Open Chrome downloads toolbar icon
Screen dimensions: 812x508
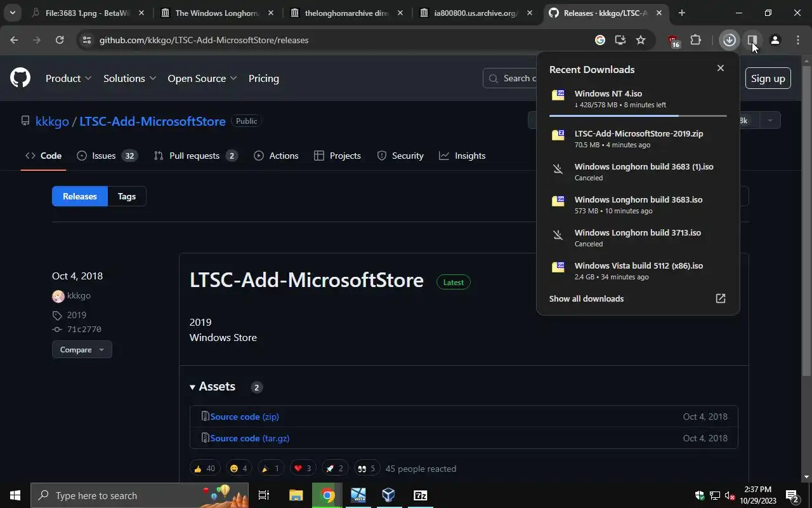coord(730,40)
